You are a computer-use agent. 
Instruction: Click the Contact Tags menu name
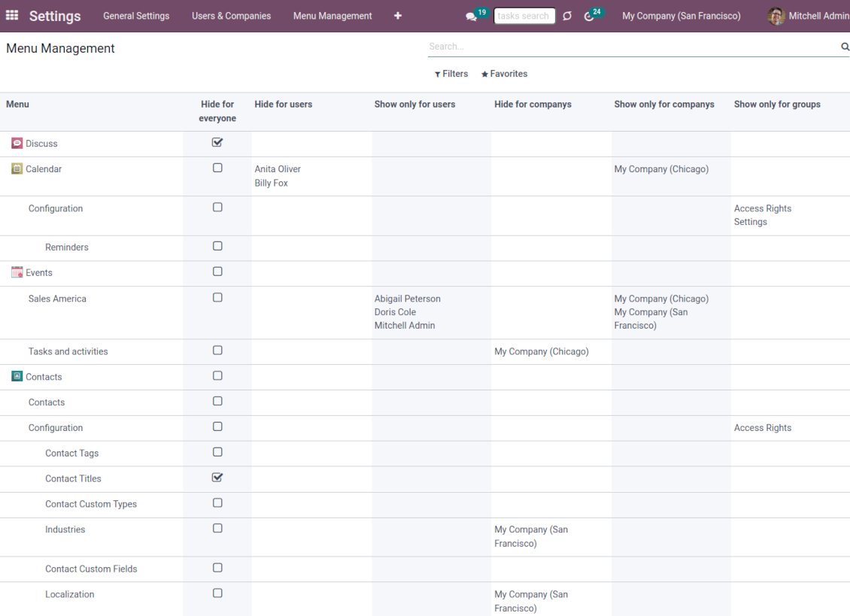tap(72, 454)
